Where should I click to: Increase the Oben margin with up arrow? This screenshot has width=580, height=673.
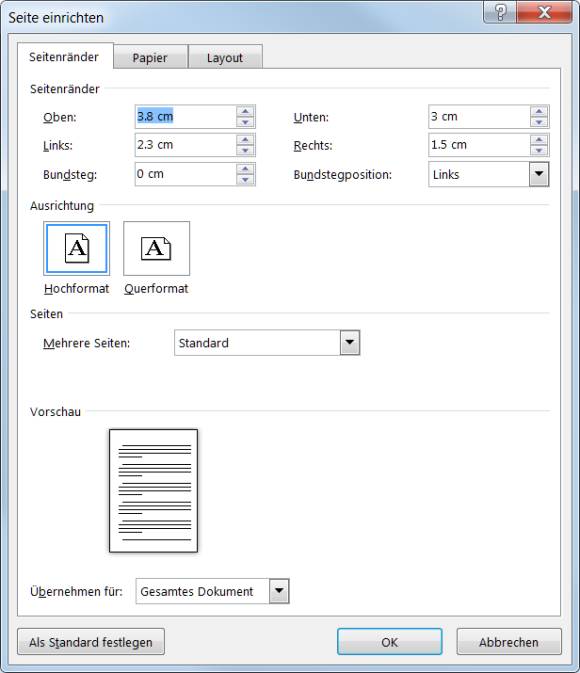[x=245, y=111]
